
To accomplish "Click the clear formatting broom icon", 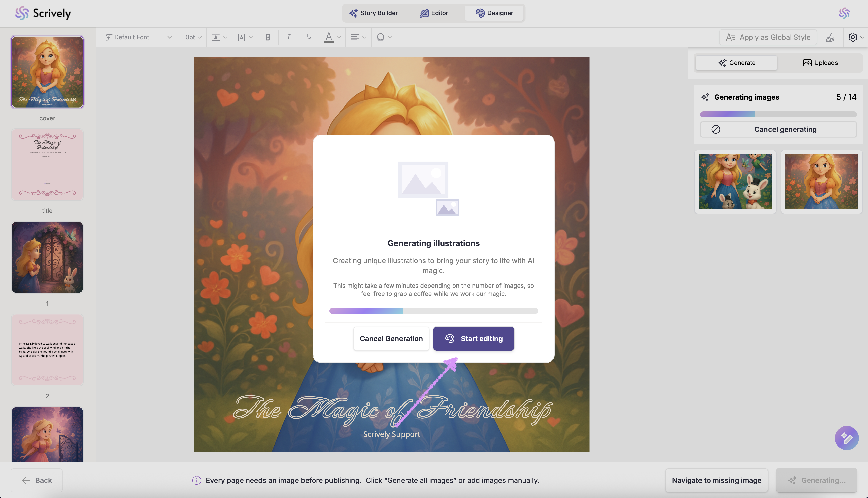I will 830,37.
